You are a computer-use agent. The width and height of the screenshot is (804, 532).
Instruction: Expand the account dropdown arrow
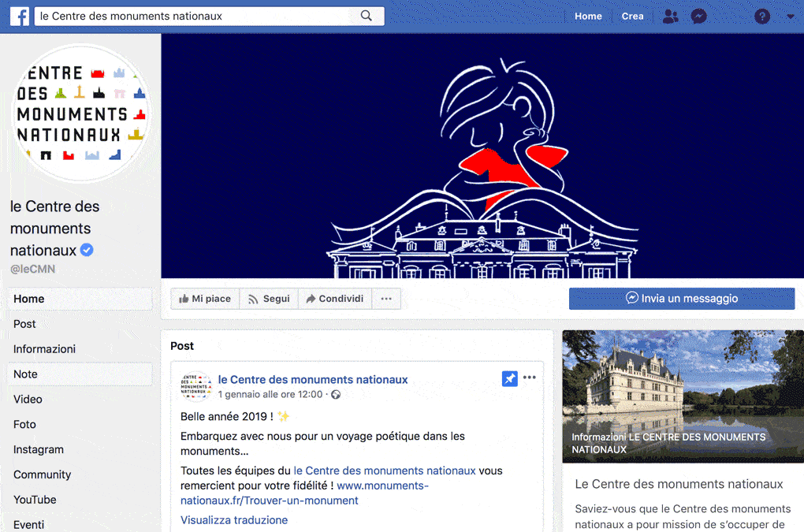[791, 17]
